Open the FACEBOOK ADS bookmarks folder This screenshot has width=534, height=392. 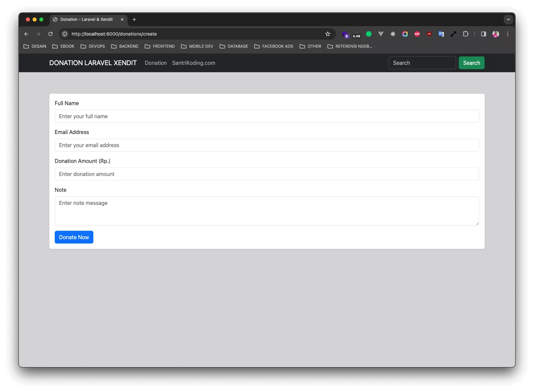click(274, 46)
